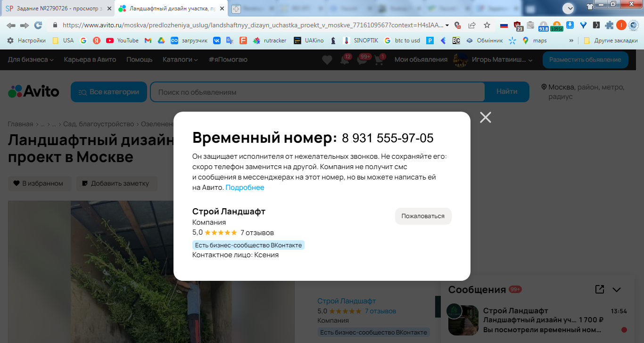Reload the page with the refresh icon

(38, 25)
